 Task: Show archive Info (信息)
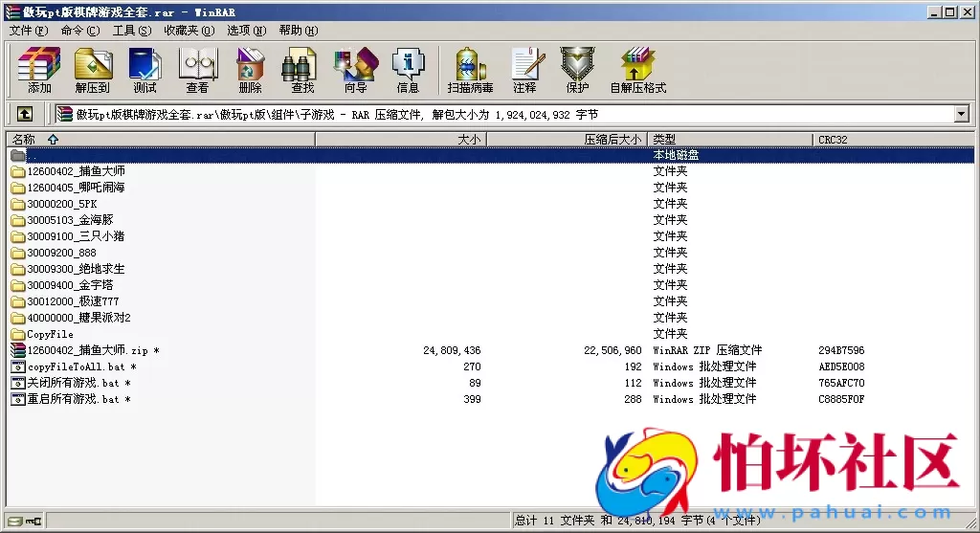(408, 70)
